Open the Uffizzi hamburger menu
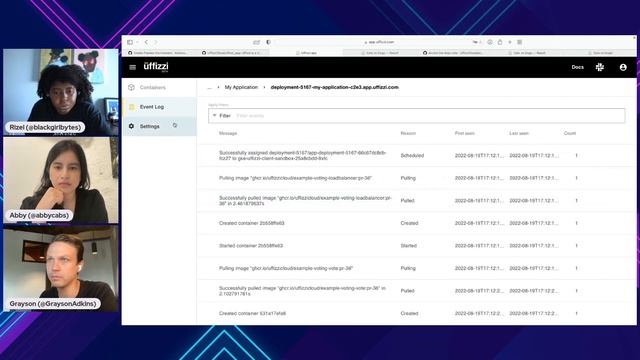 point(133,67)
